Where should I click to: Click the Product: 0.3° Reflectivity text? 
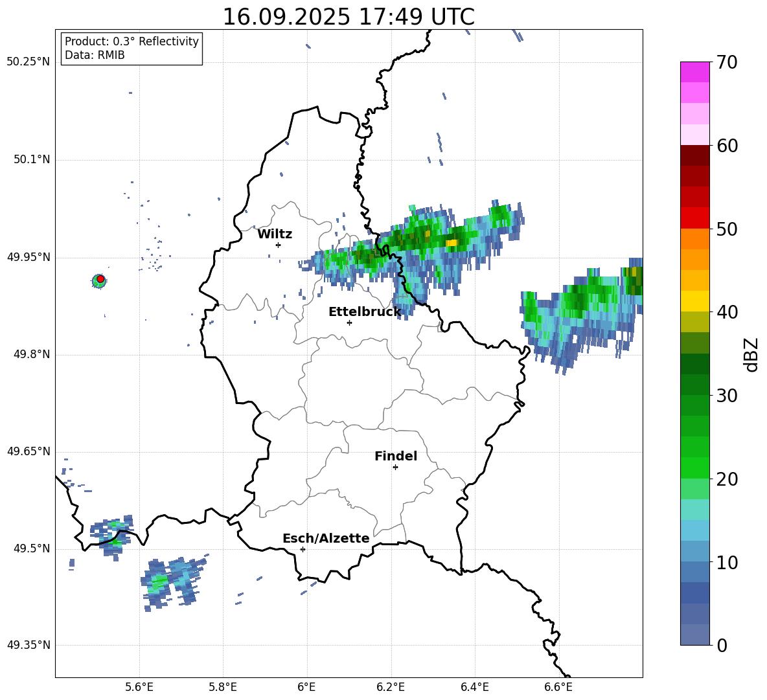[132, 41]
